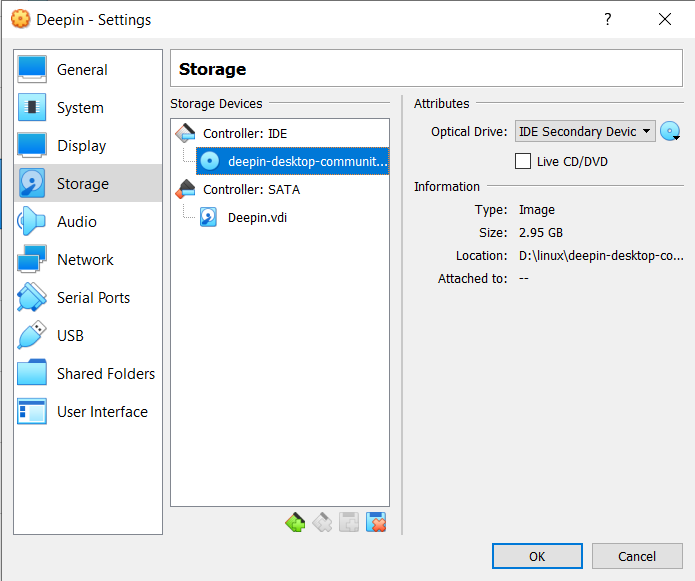This screenshot has width=695, height=581.
Task: Go to the Display settings section
Action: [x=81, y=146]
